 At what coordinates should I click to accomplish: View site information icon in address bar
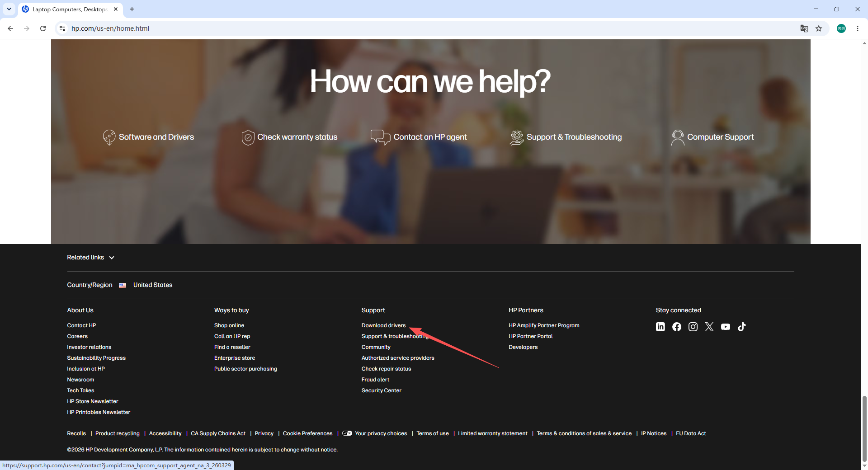[62, 28]
